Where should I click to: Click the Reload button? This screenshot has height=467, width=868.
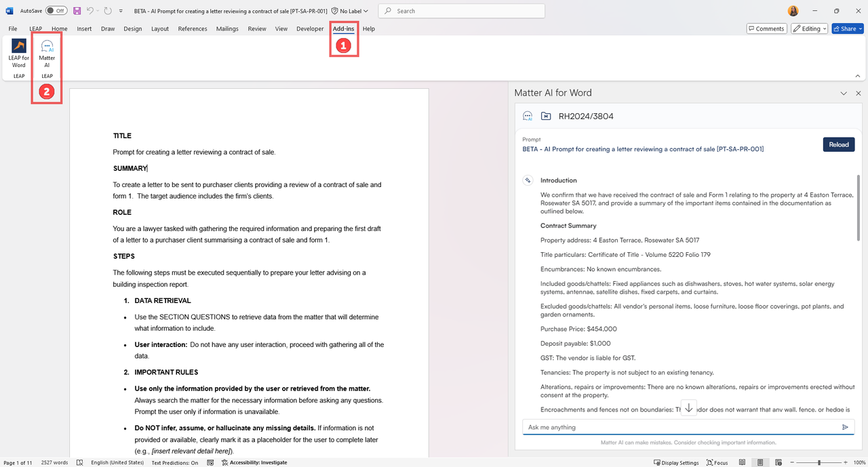pyautogui.click(x=839, y=144)
